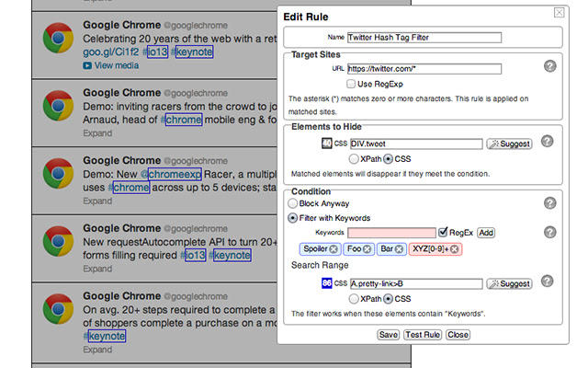Remove the Foo keyword tag
Image resolution: width=588 pixels, height=368 pixels.
[367, 249]
